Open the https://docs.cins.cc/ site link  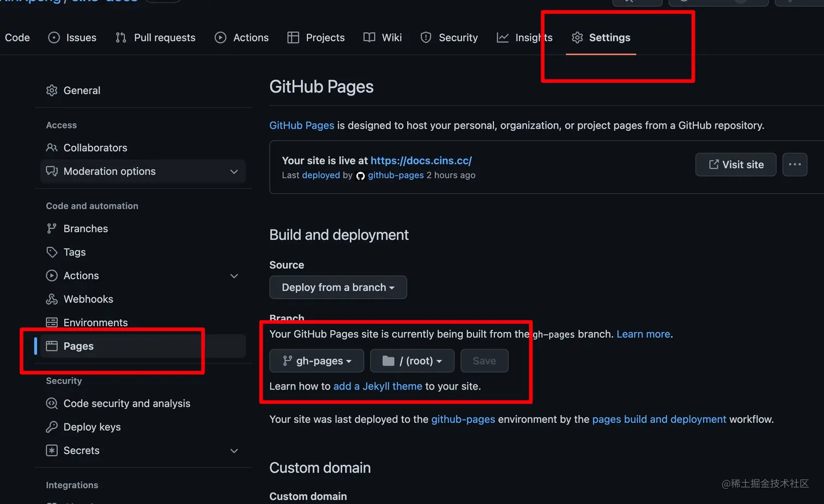coord(421,161)
